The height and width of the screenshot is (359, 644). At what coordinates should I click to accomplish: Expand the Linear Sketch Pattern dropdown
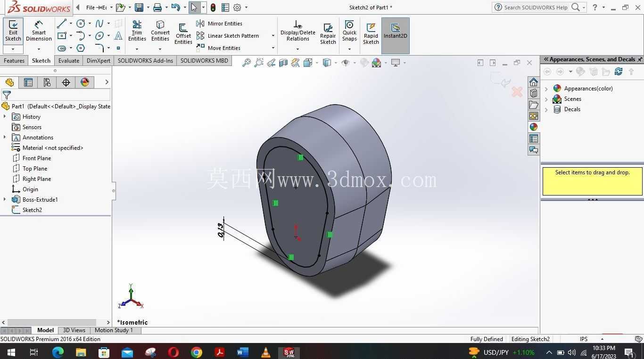pyautogui.click(x=272, y=36)
